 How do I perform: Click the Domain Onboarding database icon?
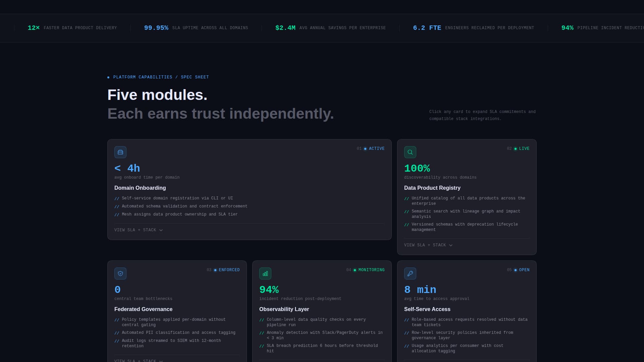click(x=120, y=152)
